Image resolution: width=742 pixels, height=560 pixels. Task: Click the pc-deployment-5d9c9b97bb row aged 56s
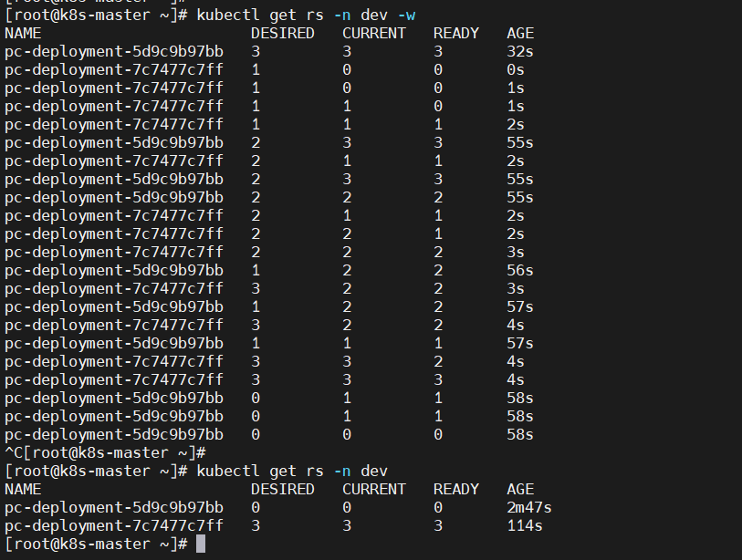(269, 271)
